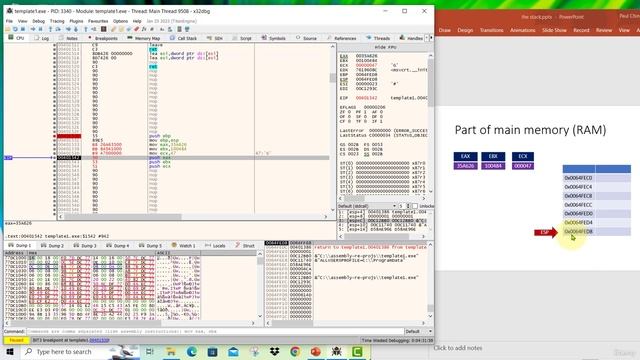This screenshot has width=640, height=360.
Task: Click the Comments hash toolbar icon
Action: click(152, 29)
